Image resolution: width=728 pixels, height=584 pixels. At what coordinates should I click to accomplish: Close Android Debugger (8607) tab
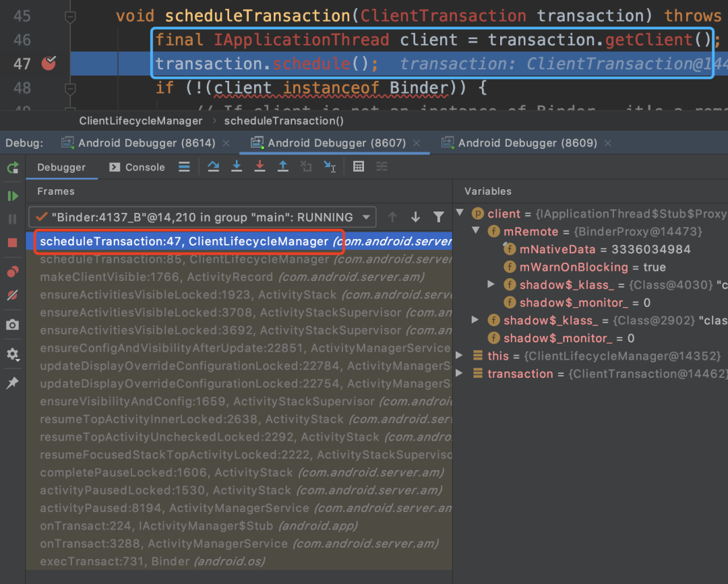pyautogui.click(x=417, y=143)
